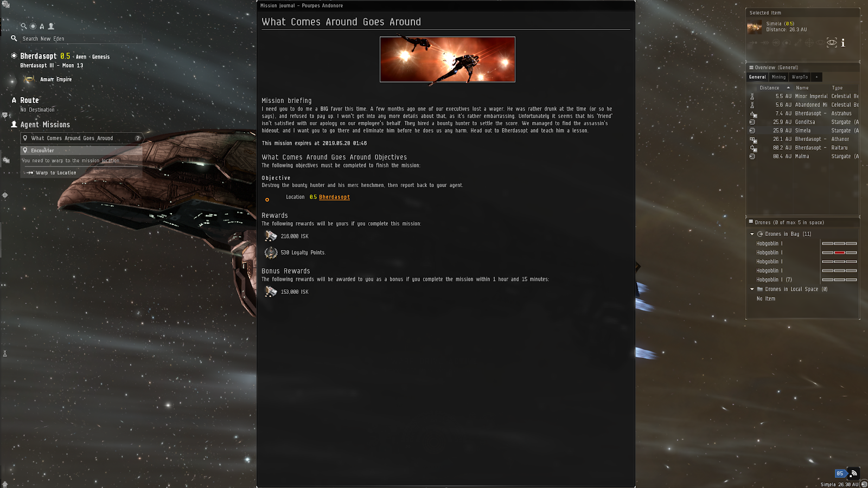This screenshot has width=868, height=488.
Task: Click the Bherdasopt location link
Action: pos(334,197)
